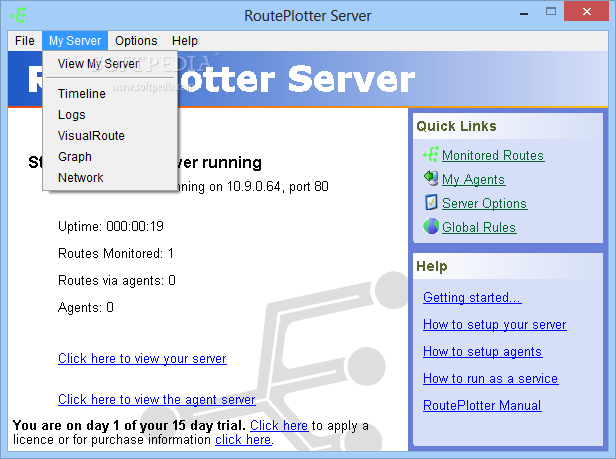Open the Help menu

point(185,40)
